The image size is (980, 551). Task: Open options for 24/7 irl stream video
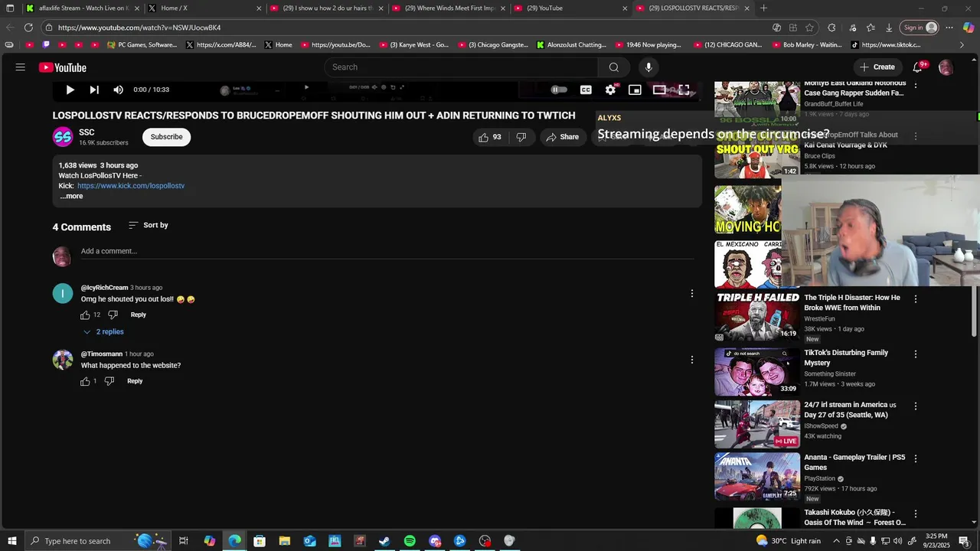click(x=916, y=406)
